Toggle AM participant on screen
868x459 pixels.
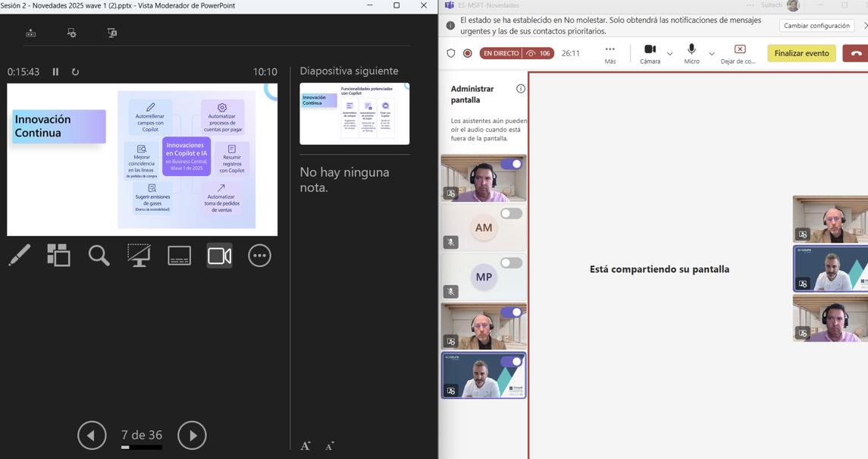click(x=512, y=213)
